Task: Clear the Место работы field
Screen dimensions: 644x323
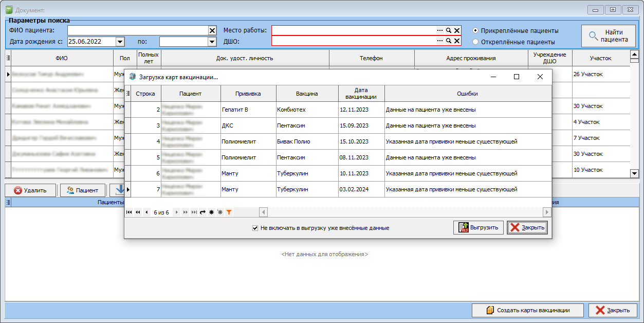Action: (456, 30)
